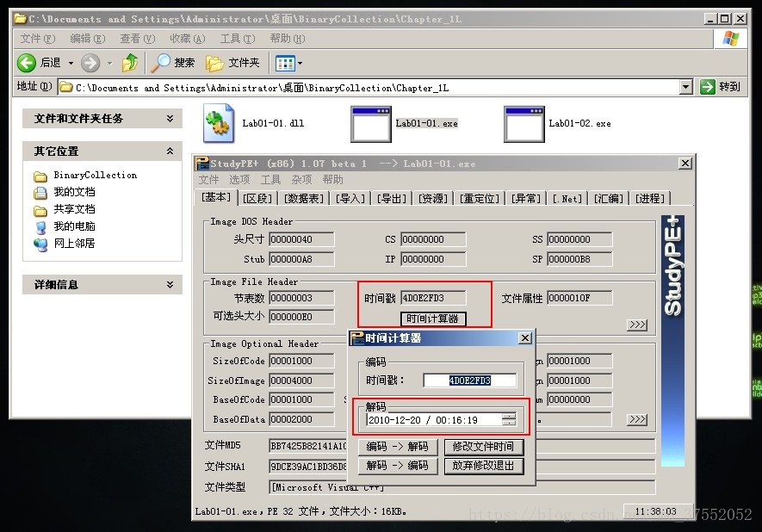The height and width of the screenshot is (532, 762).
Task: Click the >>> button in Image File Header
Action: pos(637,325)
